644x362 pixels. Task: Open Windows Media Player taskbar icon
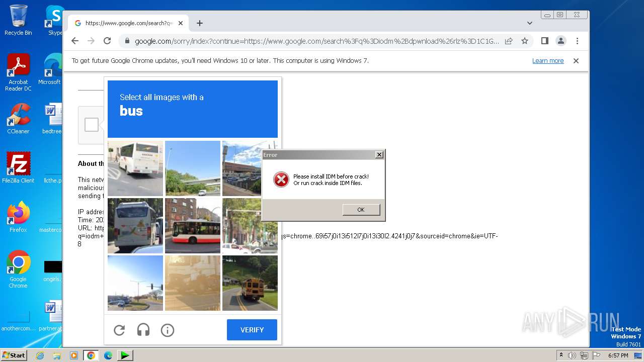pyautogui.click(x=74, y=355)
